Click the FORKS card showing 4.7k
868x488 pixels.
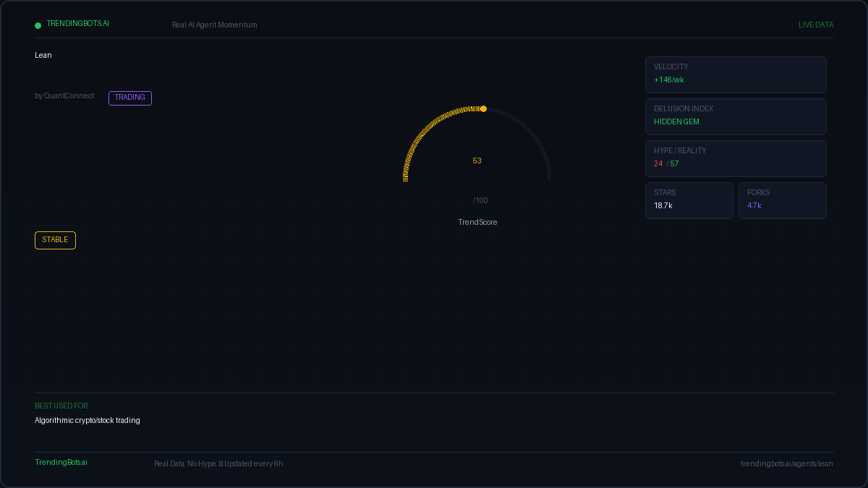[x=783, y=201]
